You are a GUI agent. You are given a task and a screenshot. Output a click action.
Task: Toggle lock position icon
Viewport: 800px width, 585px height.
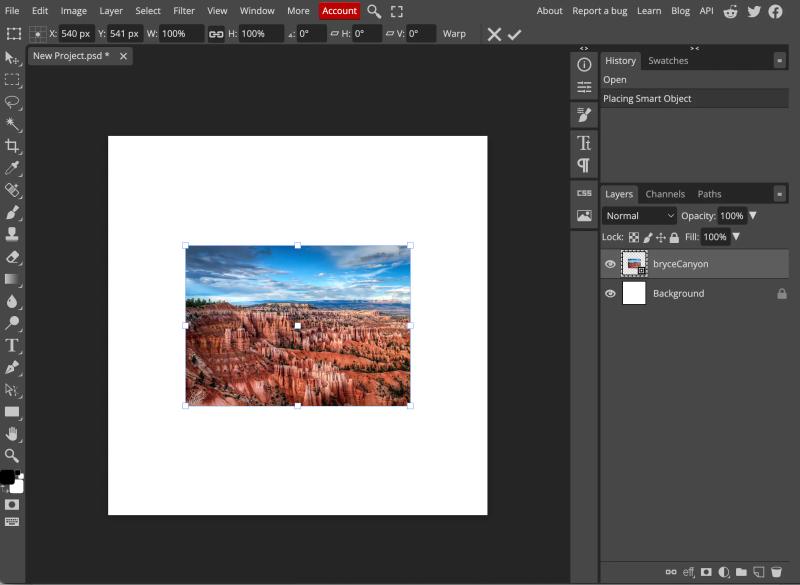point(661,237)
